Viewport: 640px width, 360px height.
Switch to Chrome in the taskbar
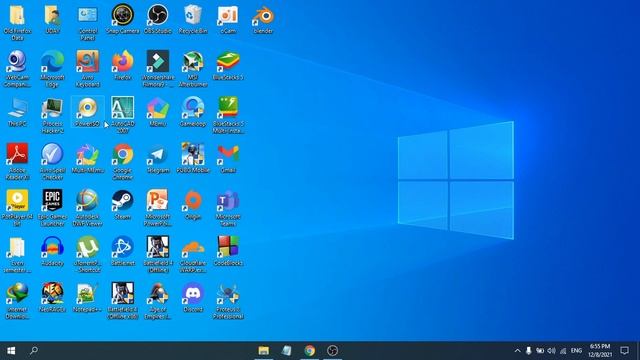[x=309, y=351]
